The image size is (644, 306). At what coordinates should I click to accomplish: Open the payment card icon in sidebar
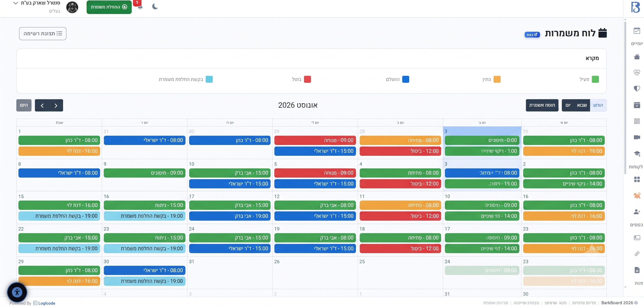(x=637, y=238)
